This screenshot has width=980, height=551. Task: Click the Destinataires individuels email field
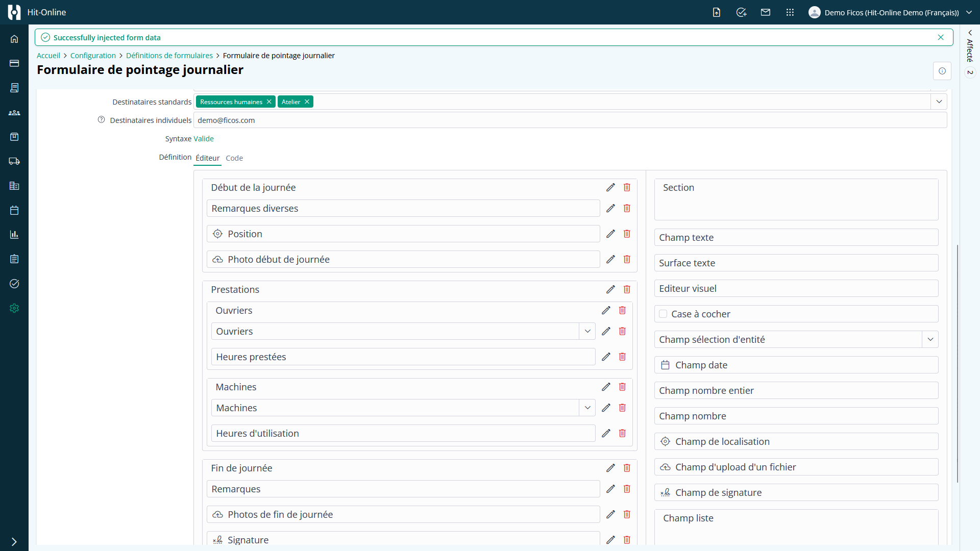(x=570, y=120)
